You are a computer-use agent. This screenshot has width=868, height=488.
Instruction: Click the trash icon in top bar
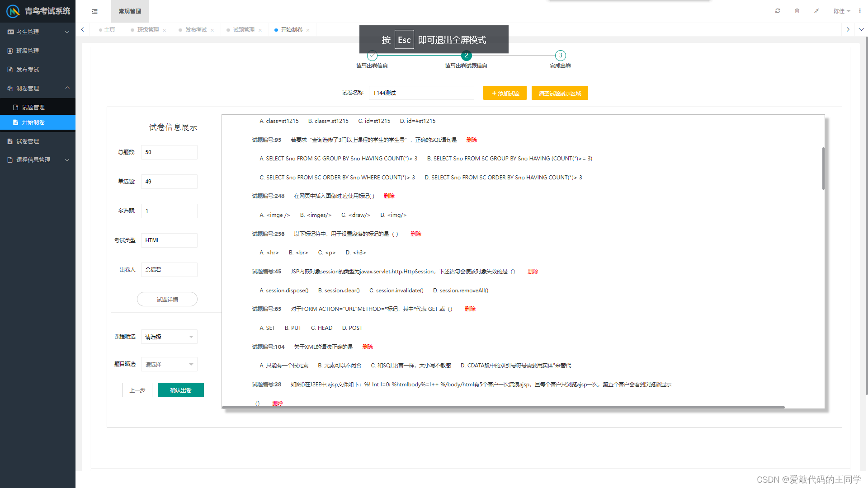point(797,11)
